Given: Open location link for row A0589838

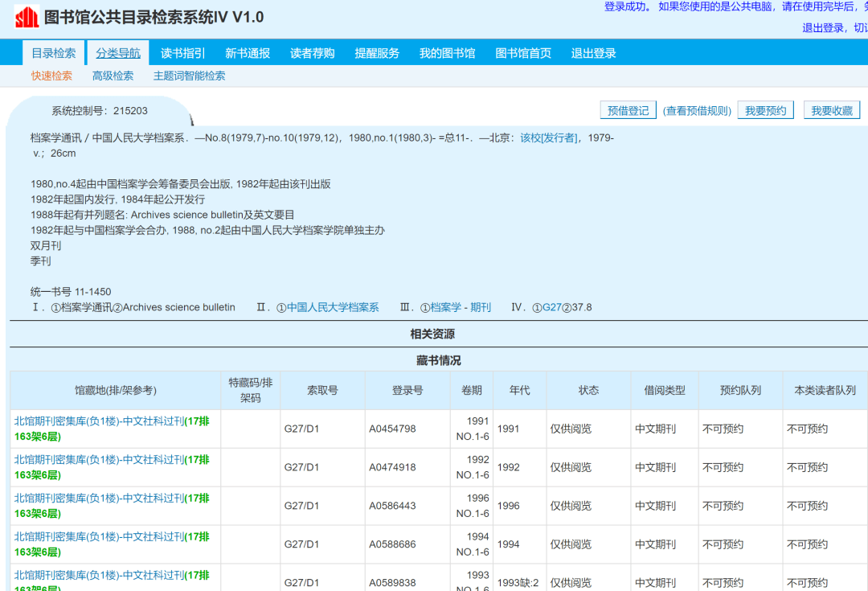Looking at the screenshot, I should (x=112, y=581).
